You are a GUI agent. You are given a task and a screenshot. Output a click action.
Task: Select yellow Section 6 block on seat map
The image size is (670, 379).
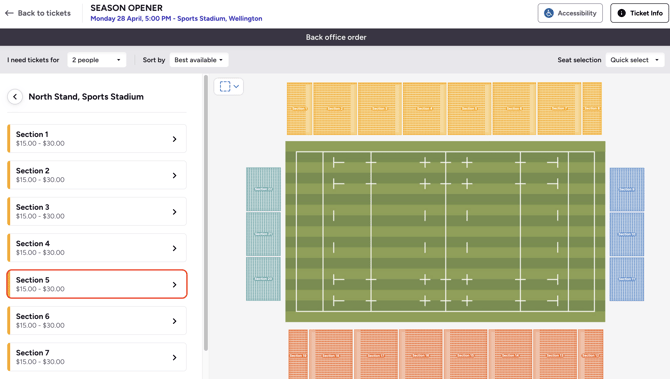(514, 109)
